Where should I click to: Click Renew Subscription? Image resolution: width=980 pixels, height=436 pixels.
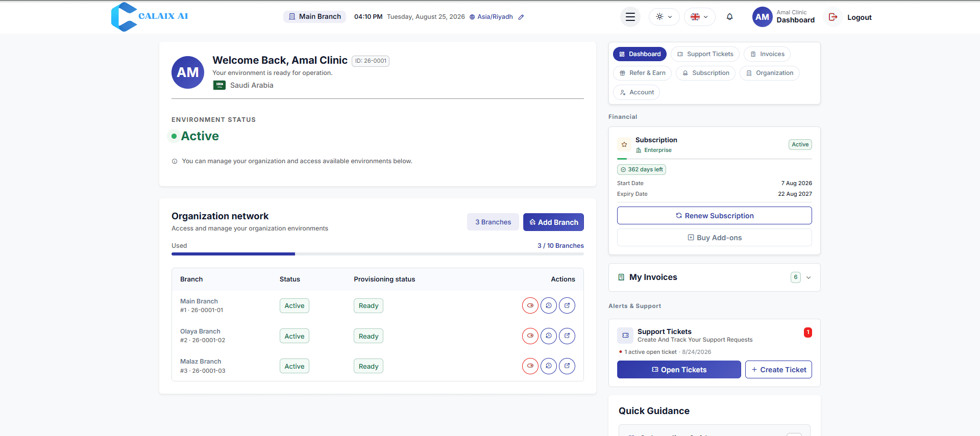pos(715,215)
